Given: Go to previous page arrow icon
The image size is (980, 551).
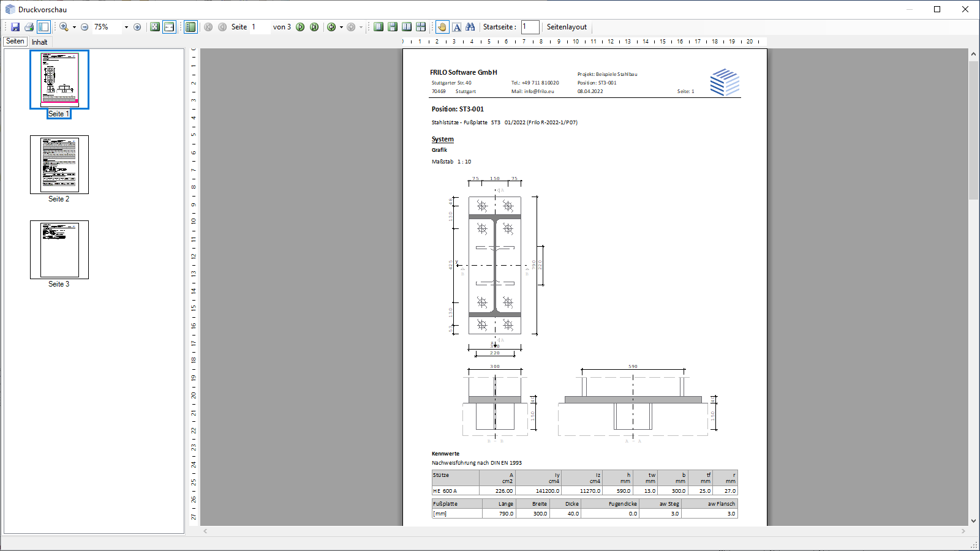Looking at the screenshot, I should pos(222,27).
